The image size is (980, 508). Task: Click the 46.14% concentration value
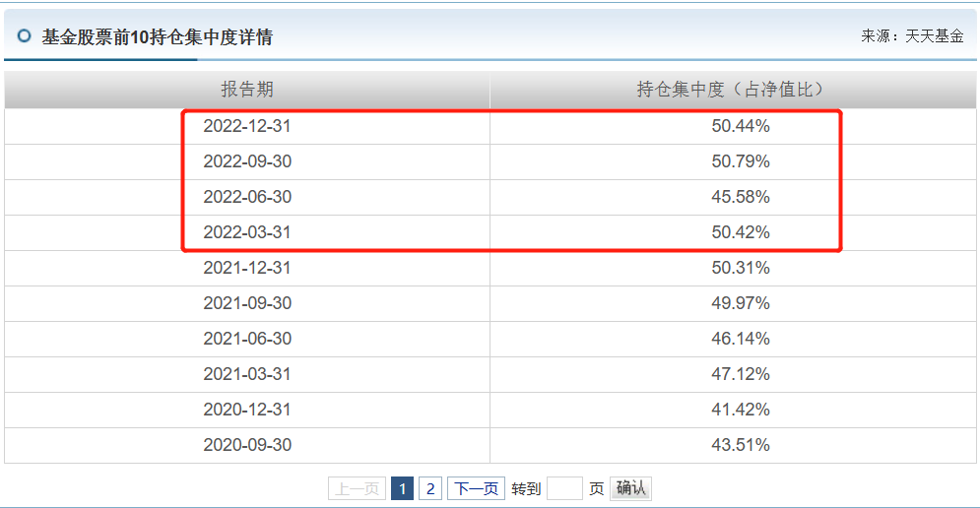point(740,339)
